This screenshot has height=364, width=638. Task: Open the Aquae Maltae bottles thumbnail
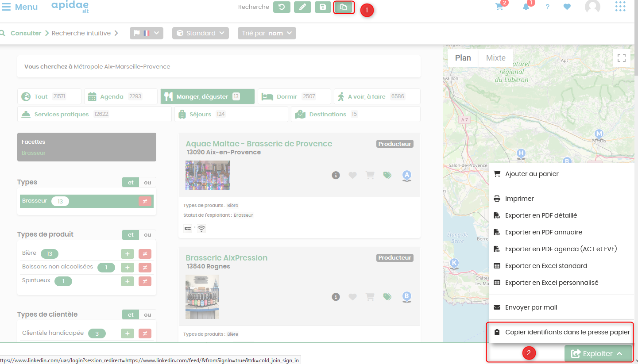pyautogui.click(x=207, y=175)
